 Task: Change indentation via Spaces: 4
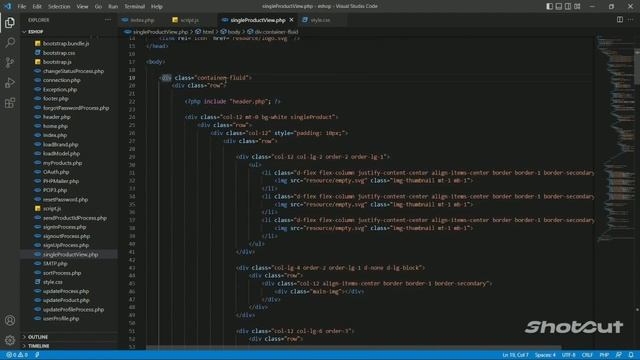point(545,355)
